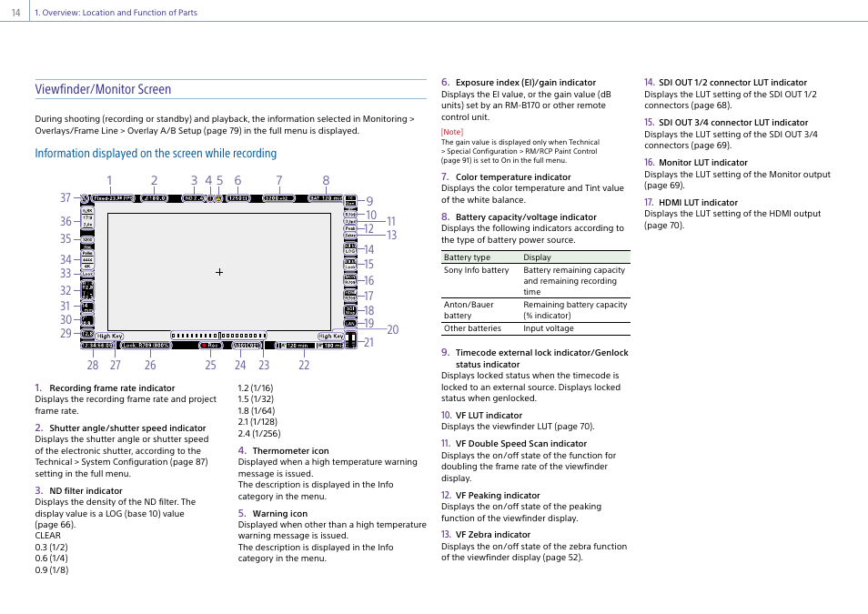Click 'Recording frame rate indicator' heading
This screenshot has height=614, width=868.
tap(112, 388)
